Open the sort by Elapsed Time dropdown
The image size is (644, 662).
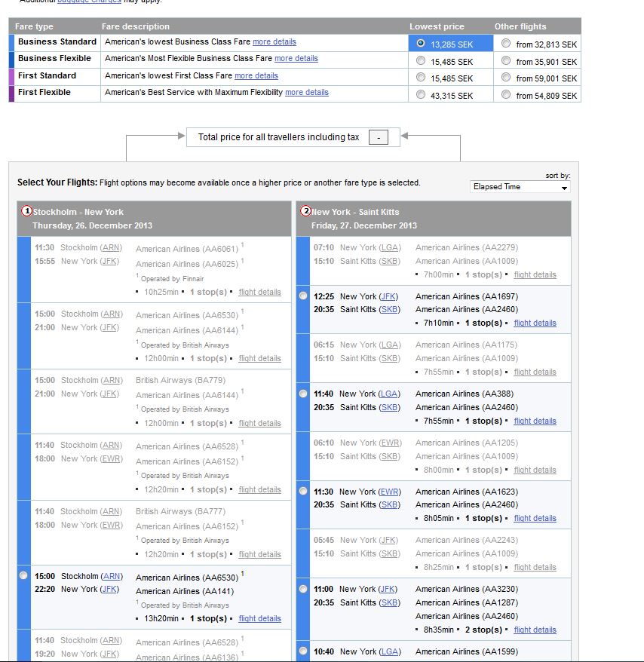coord(520,186)
